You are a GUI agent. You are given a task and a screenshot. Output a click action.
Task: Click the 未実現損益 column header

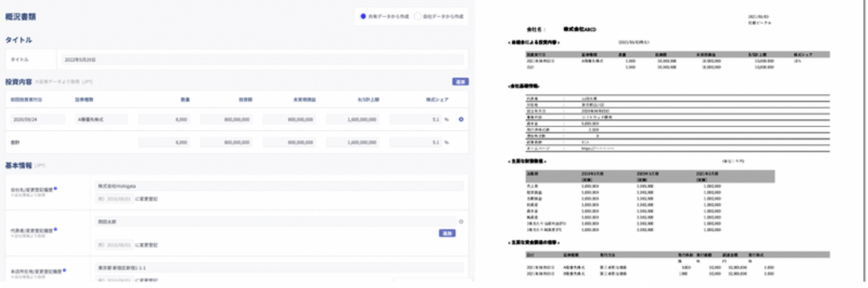point(304,99)
